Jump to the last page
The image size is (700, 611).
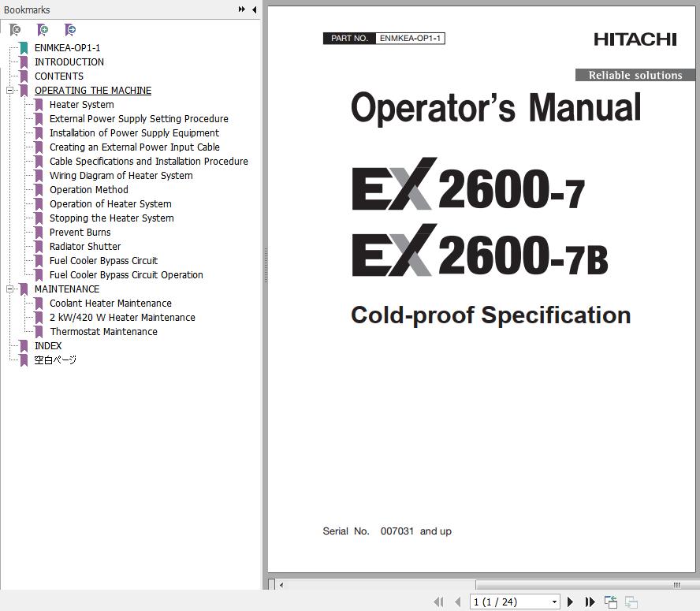point(590,602)
